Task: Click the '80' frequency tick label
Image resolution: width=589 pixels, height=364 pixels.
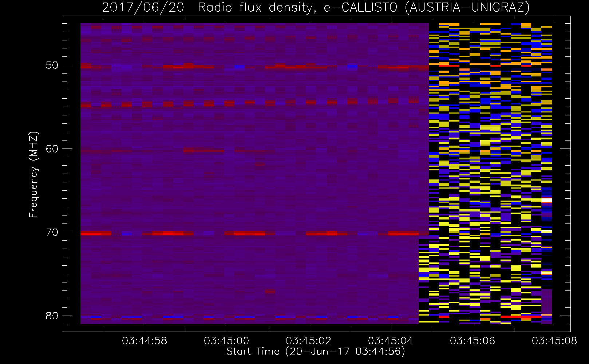Action: point(52,316)
